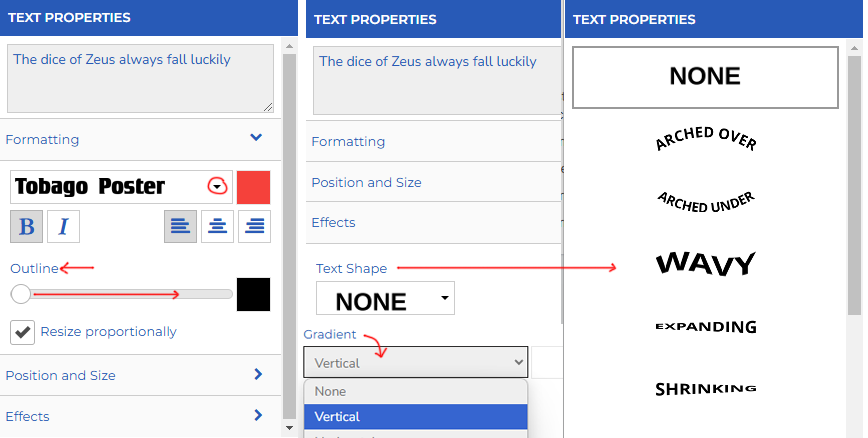The width and height of the screenshot is (868, 438).
Task: Toggle bold text formatting
Action: click(27, 227)
